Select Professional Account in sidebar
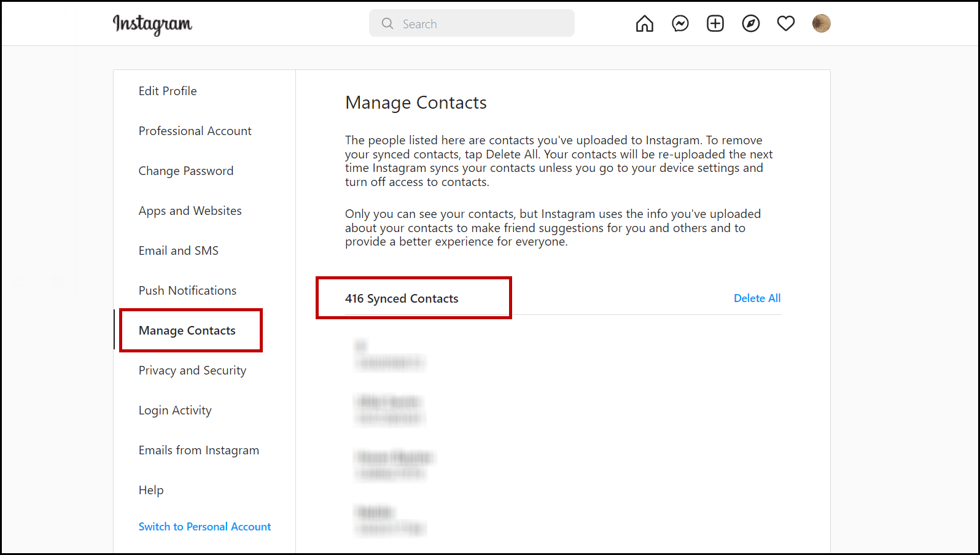Screen dimensions: 980x555 click(x=195, y=131)
